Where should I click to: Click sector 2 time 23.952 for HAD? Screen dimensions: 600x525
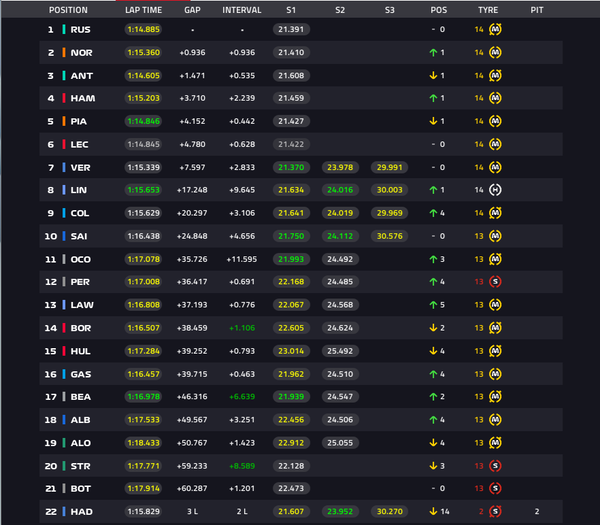pos(340,512)
